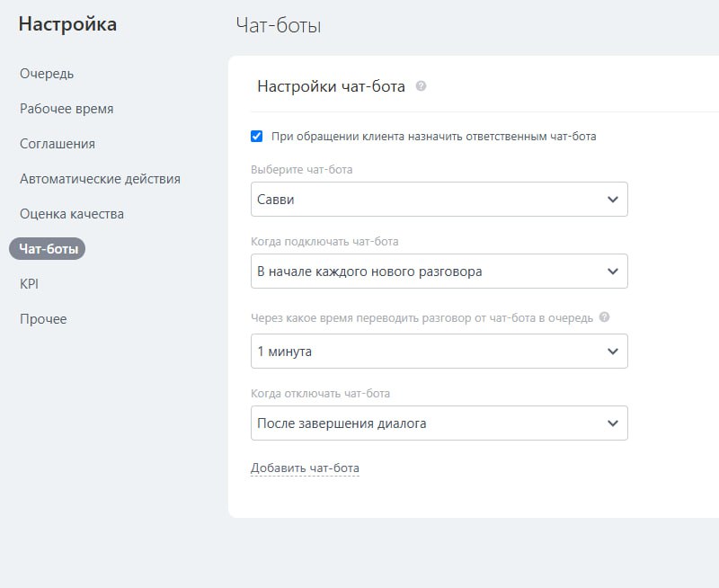Click help icon next to Настройки чат-бота
The image size is (719, 588).
click(422, 87)
